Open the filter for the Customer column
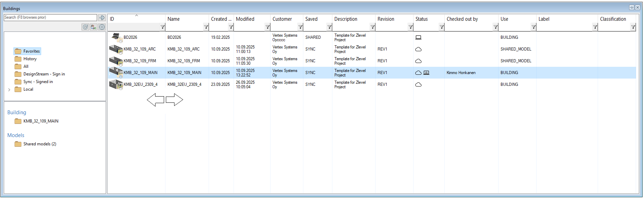 click(300, 27)
